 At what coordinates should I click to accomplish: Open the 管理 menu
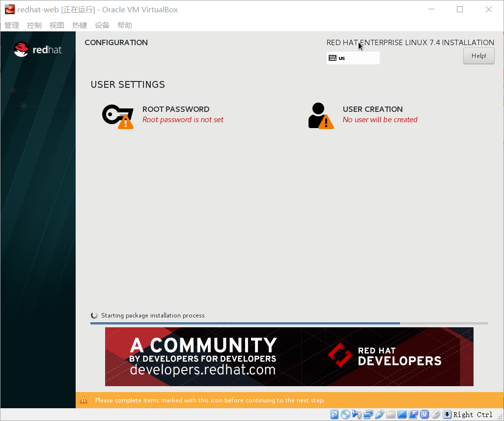12,26
